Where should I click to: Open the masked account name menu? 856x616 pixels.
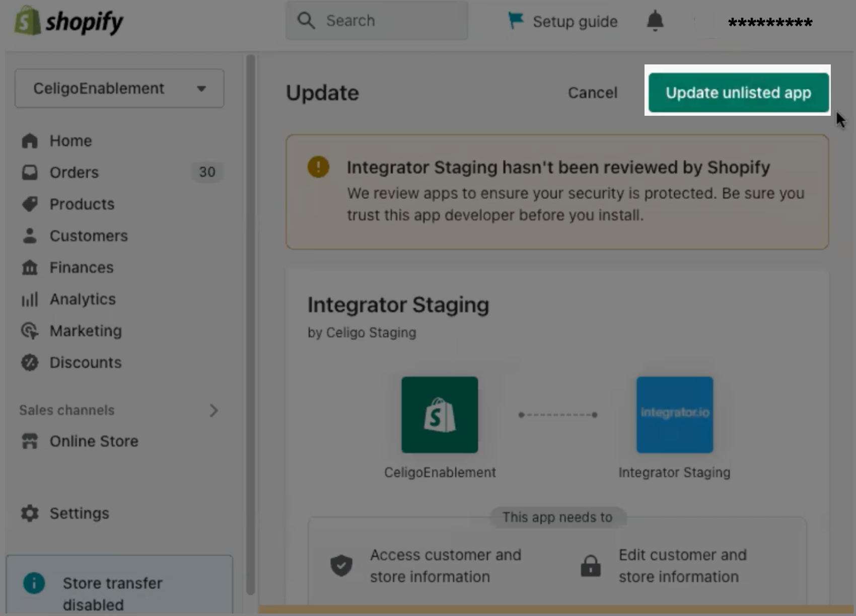click(x=770, y=22)
